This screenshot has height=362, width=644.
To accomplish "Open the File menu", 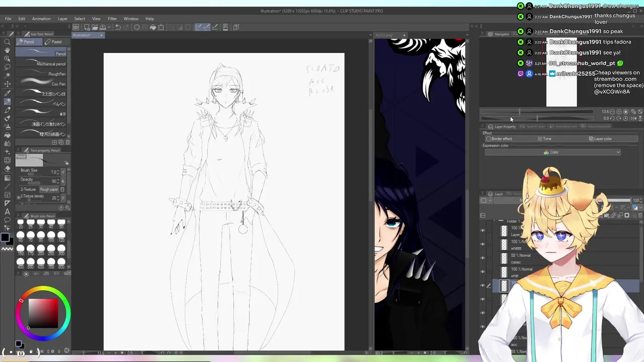I will point(8,19).
